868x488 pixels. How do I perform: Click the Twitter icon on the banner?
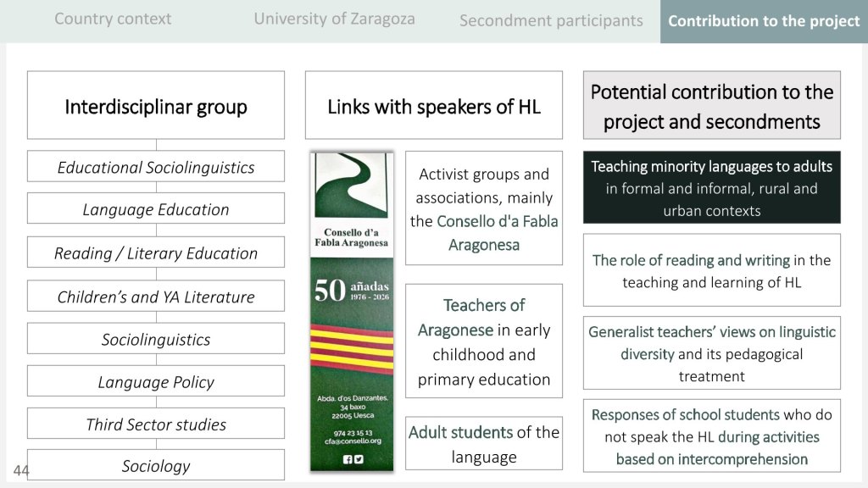(359, 458)
